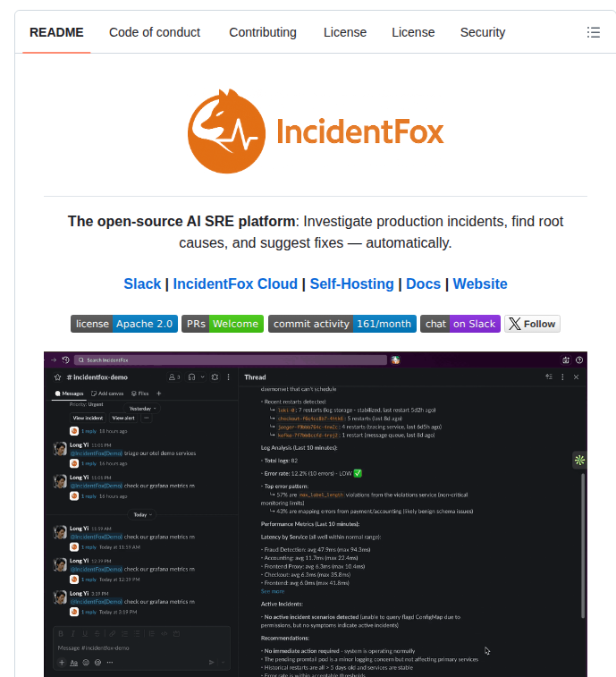616x677 pixels.
Task: Click the channel three-dot menu next to notifications bell
Action: point(228,377)
